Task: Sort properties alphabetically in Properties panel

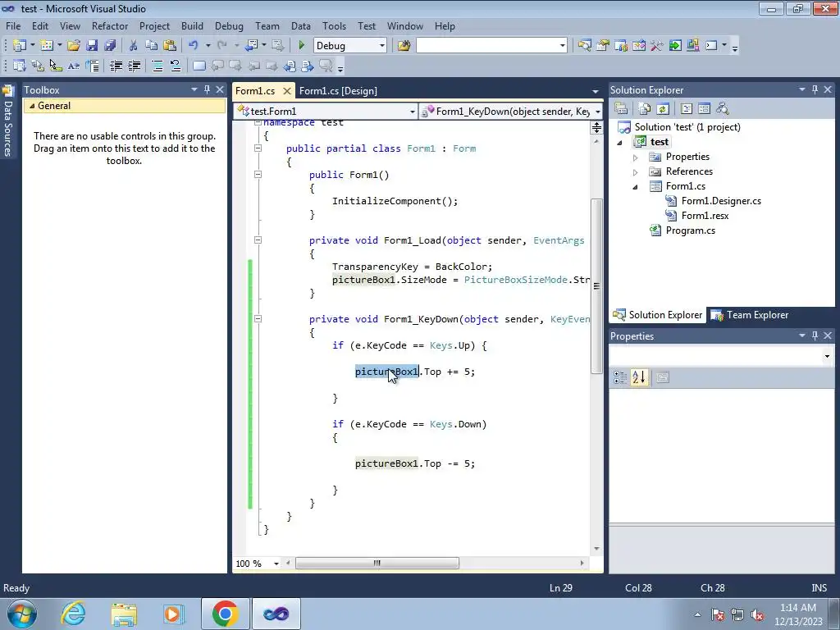Action: [638, 377]
